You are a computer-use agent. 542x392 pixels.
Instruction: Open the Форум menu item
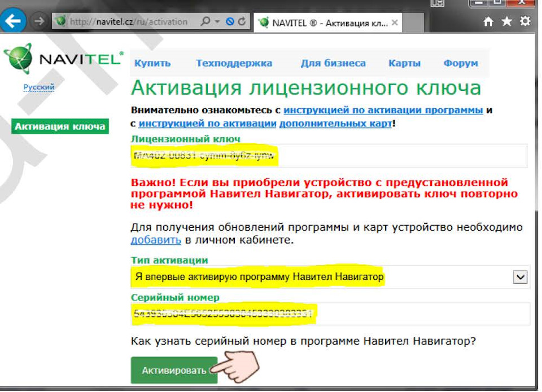tap(461, 63)
